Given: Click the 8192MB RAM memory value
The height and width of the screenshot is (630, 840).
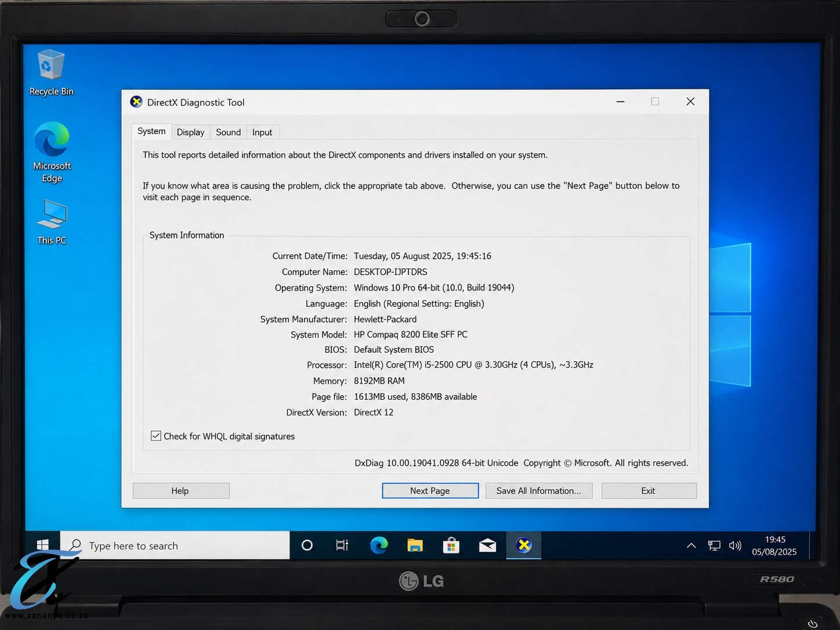Looking at the screenshot, I should coord(379,381).
